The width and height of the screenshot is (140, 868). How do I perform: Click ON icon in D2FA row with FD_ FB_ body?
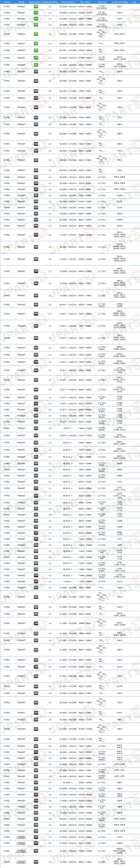pos(36,623)
